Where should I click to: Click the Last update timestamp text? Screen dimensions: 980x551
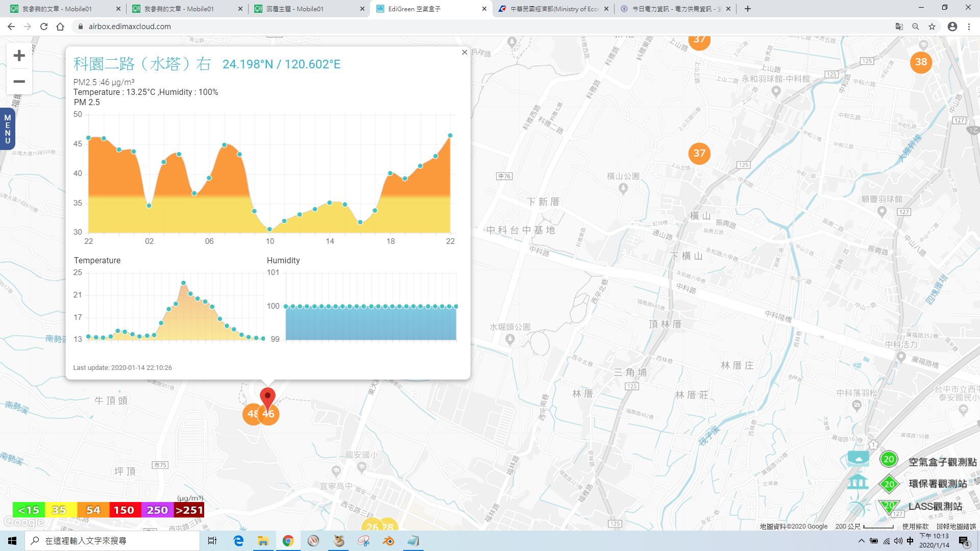pos(122,367)
